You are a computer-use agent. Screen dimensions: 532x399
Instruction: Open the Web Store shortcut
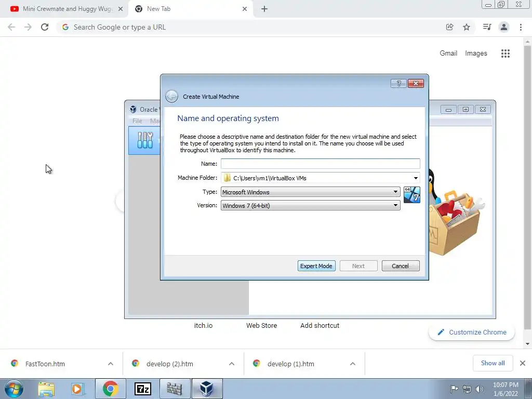click(262, 325)
